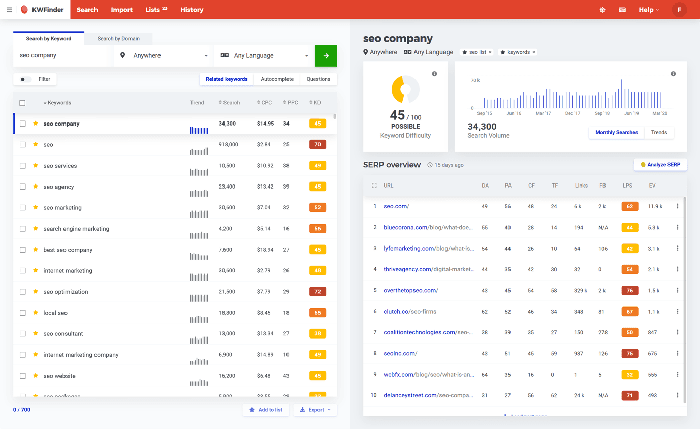Open the hamburger menu beside the KWFinder logo
This screenshot has width=700, height=429.
pyautogui.click(x=9, y=10)
